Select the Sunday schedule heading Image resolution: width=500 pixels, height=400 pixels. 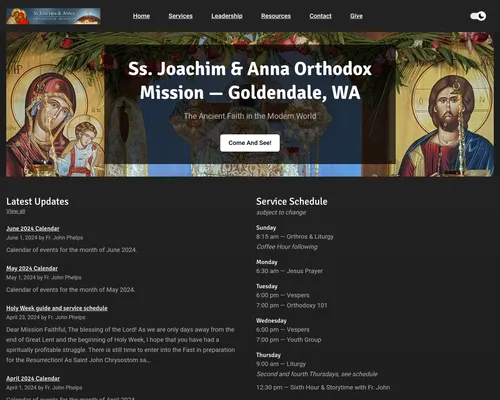point(266,228)
